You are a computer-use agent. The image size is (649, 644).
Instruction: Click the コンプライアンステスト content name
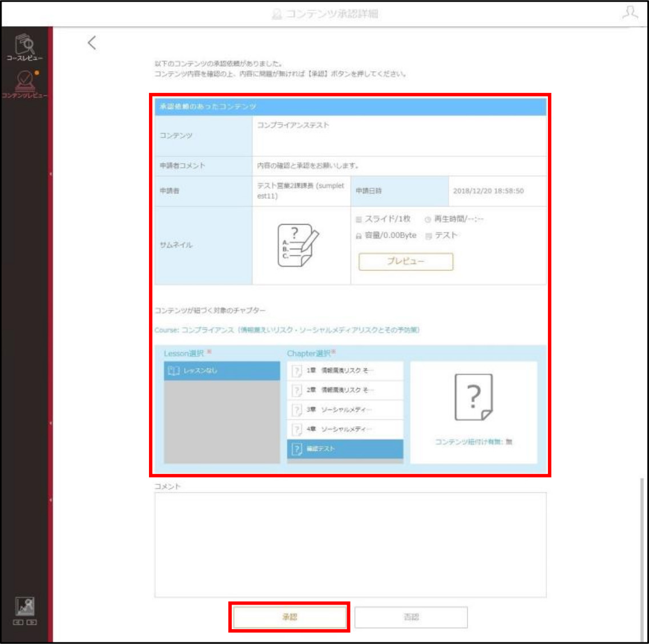293,125
